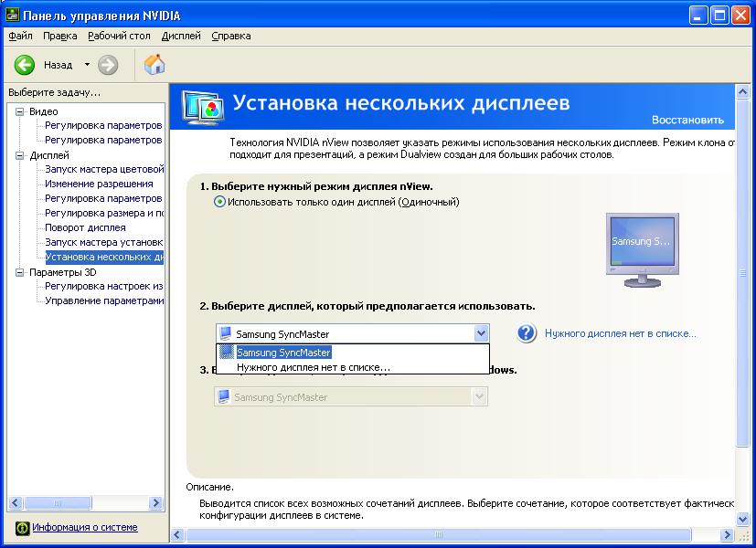This screenshot has width=756, height=548.
Task: Click the task tree horizontal scrollbar thumb
Action: 58,503
